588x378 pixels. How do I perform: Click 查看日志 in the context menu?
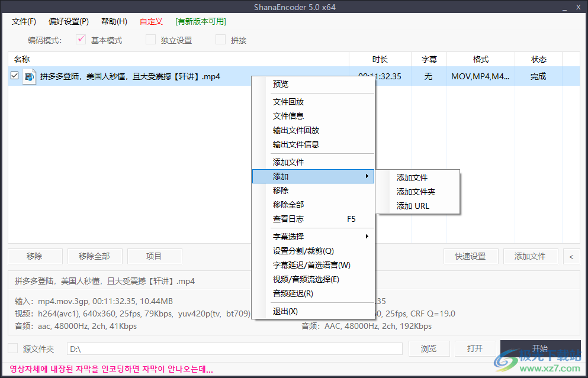click(x=288, y=218)
